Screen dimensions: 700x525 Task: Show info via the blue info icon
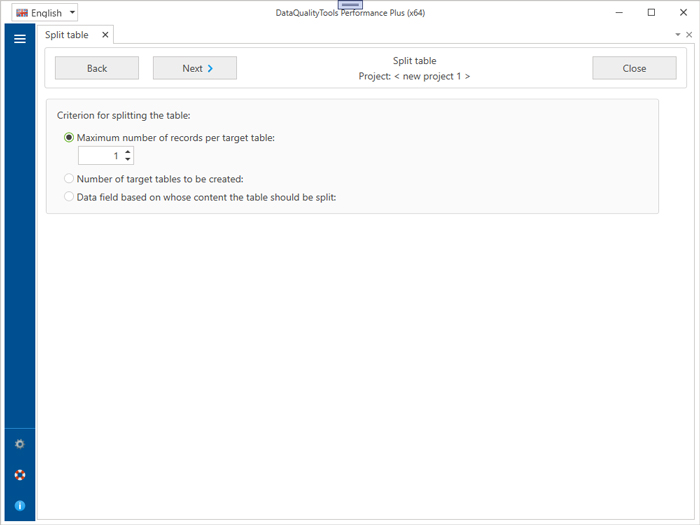pos(19,506)
